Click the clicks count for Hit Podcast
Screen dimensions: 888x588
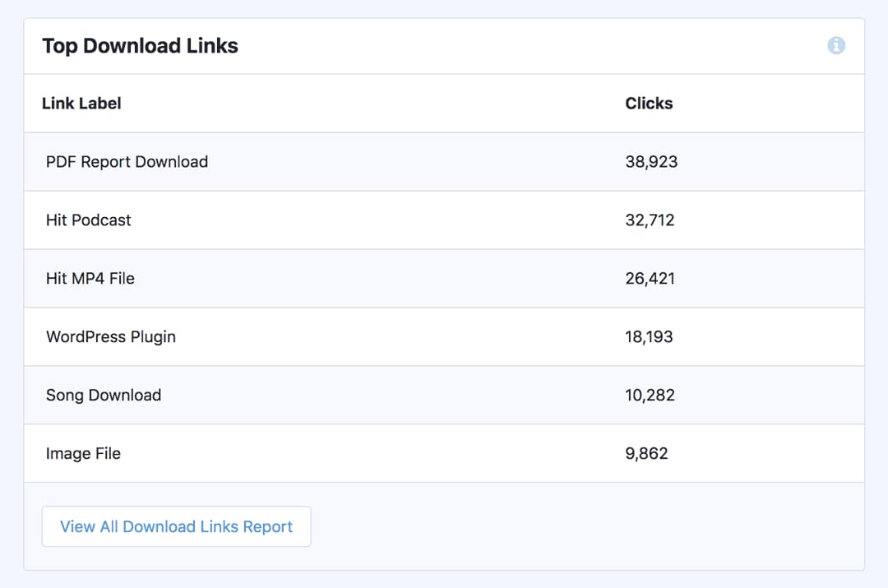(x=649, y=220)
